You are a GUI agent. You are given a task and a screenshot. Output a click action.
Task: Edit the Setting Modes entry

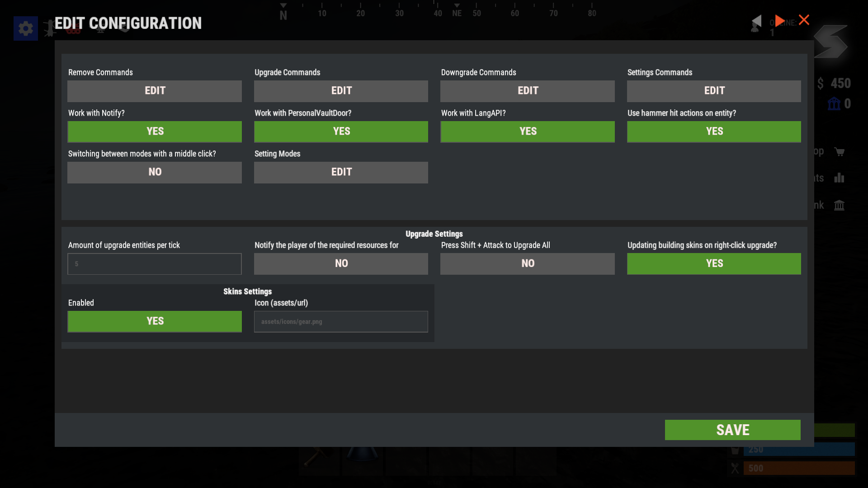[x=341, y=172]
